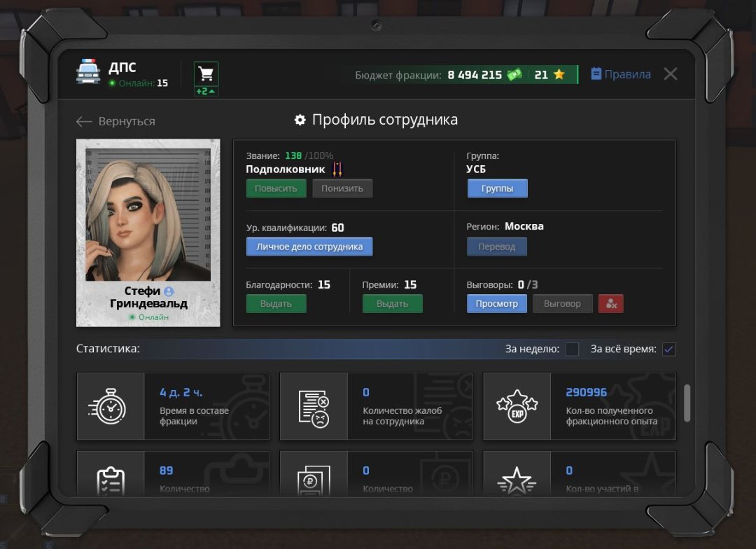The width and height of the screenshot is (756, 549).
Task: Click the clipboard checklist icon
Action: (x=111, y=482)
